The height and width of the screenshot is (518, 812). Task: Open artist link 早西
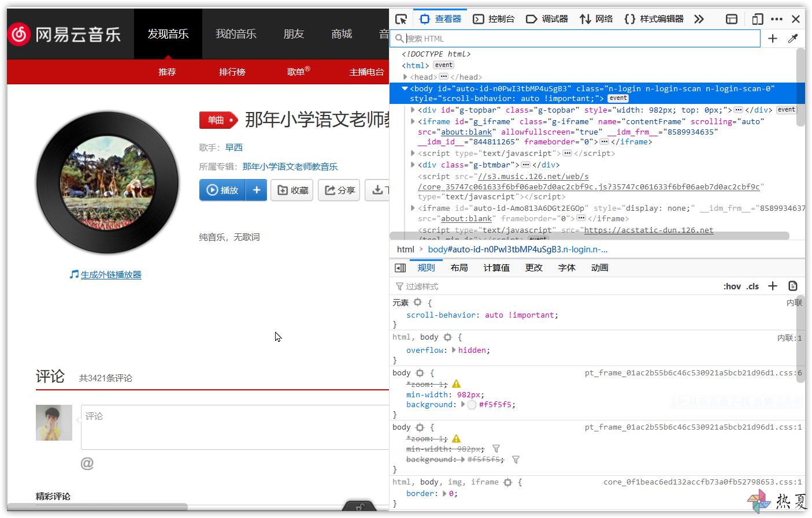tap(234, 147)
